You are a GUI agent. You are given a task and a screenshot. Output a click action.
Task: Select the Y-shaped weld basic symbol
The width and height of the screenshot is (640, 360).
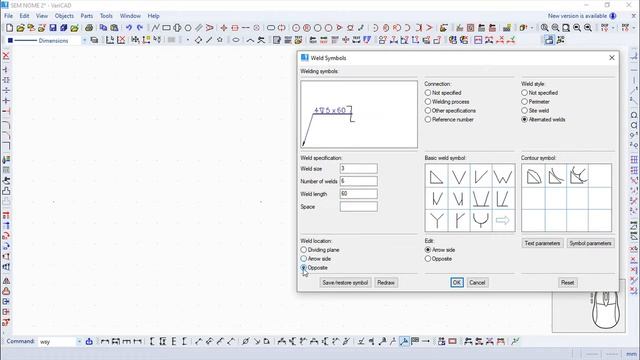click(x=436, y=221)
